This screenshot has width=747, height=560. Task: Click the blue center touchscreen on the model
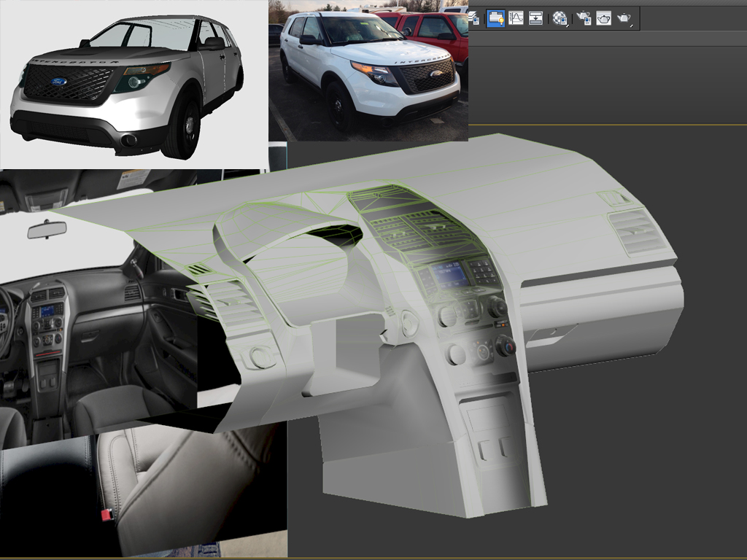pos(447,274)
